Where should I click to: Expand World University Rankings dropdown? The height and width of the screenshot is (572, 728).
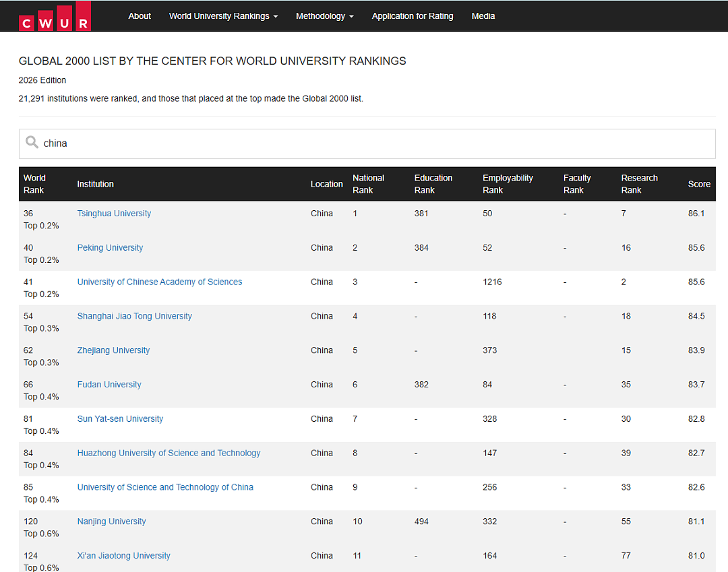click(223, 16)
